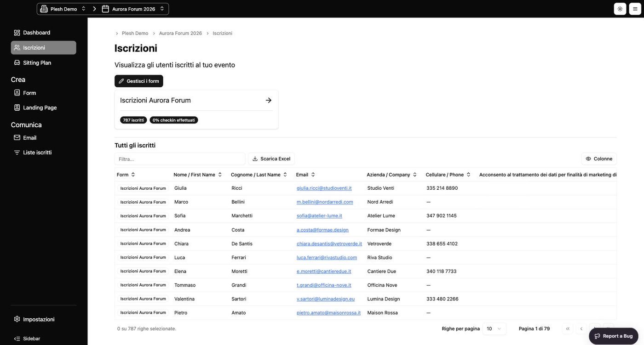Click the Form badge in Pietro's row
The image size is (644, 345).
point(143,313)
